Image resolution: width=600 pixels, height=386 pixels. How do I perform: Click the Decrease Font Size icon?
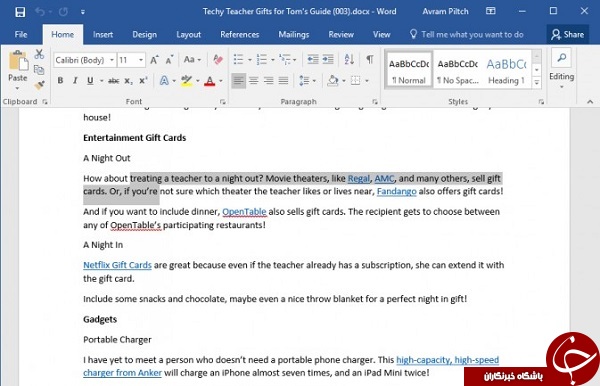[169, 60]
